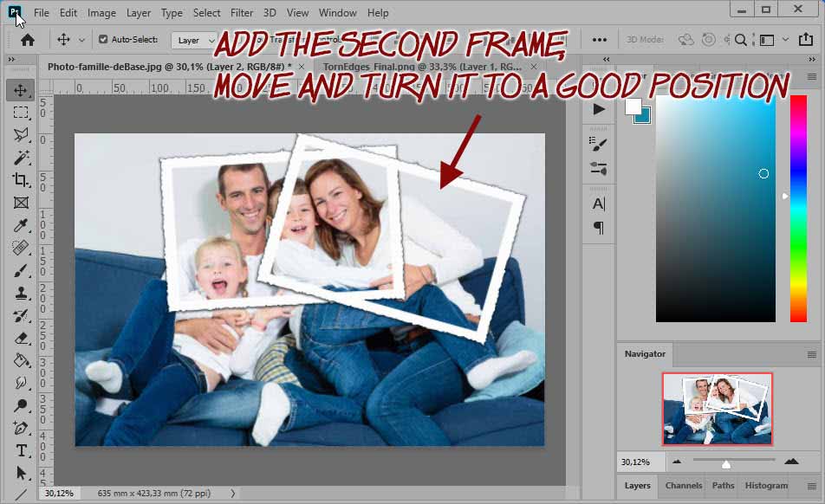The width and height of the screenshot is (825, 504).
Task: Open the status bar info arrow
Action: point(232,493)
